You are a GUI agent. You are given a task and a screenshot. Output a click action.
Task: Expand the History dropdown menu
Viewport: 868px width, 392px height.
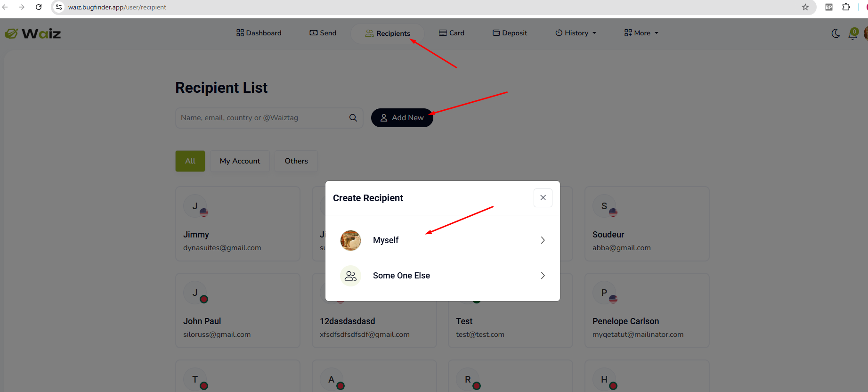pos(576,33)
